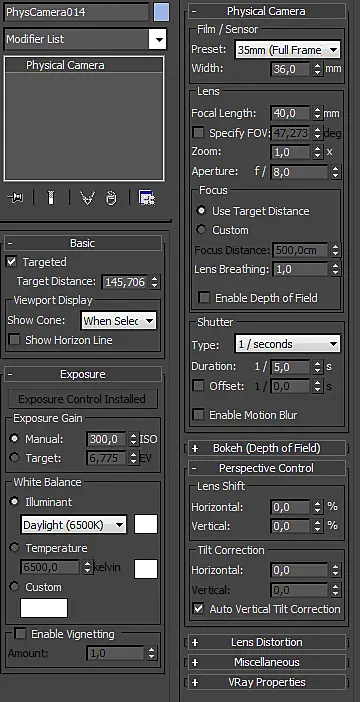Viewport: 360px width, 702px height.
Task: Toggle the Targeted checkbox
Action: pos(12,262)
